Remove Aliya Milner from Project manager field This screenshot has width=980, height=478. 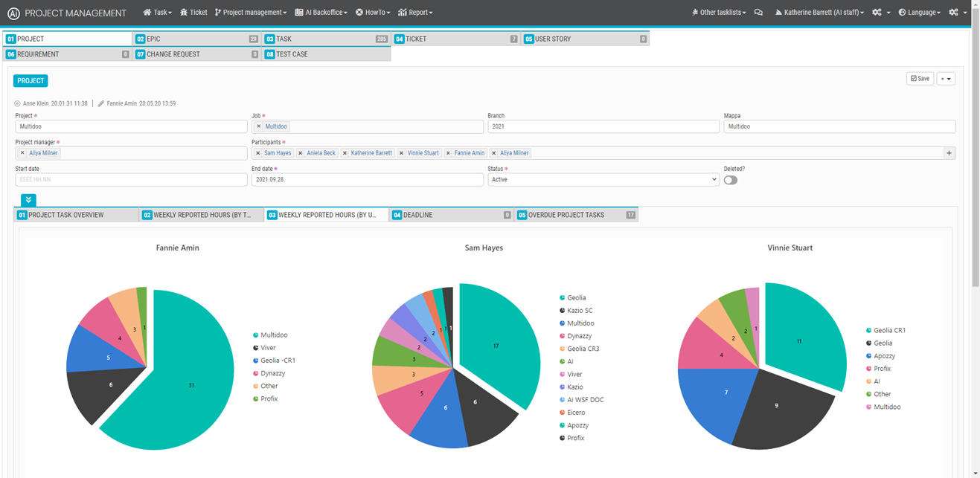point(22,153)
